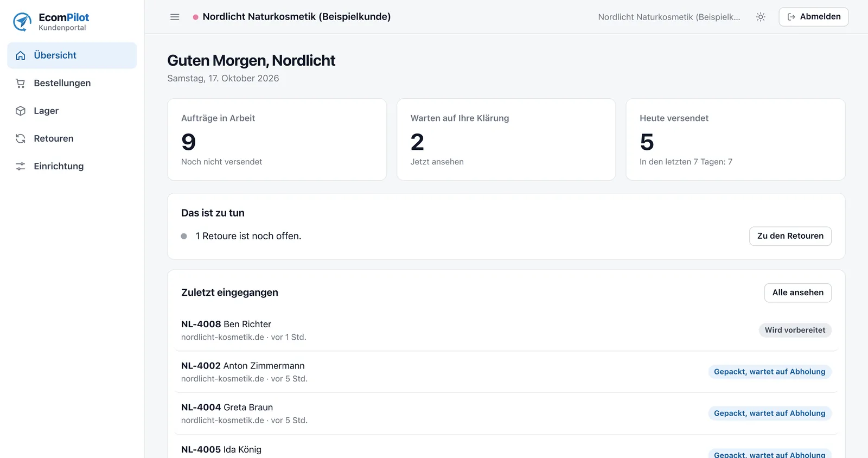
Task: Click the circular arrows Retouren icon
Action: point(21,138)
